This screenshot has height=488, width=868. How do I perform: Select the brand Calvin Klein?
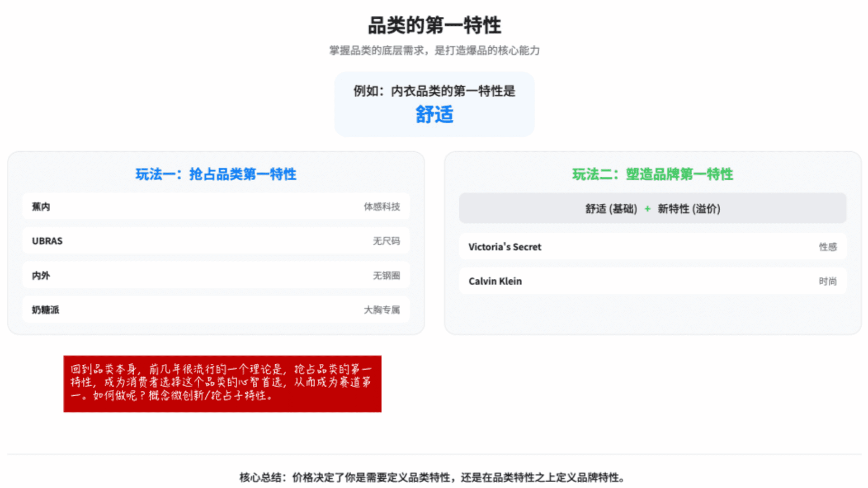click(x=495, y=281)
